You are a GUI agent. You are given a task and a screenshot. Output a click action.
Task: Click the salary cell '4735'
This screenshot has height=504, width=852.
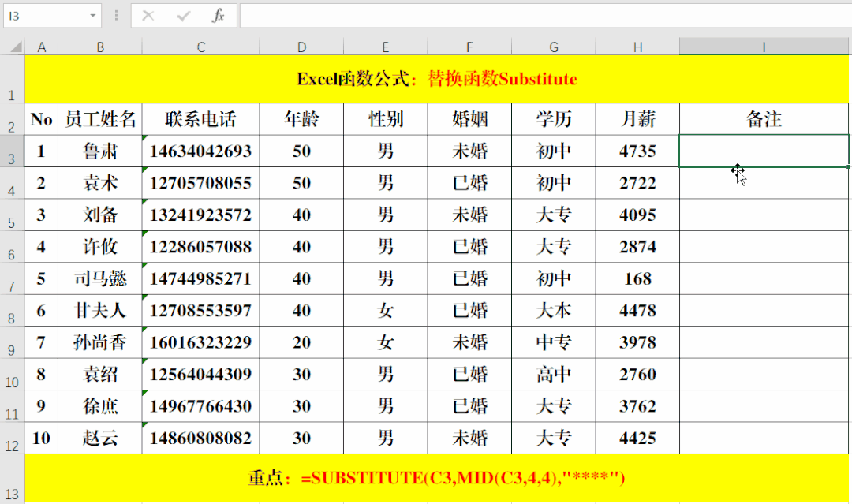(637, 151)
